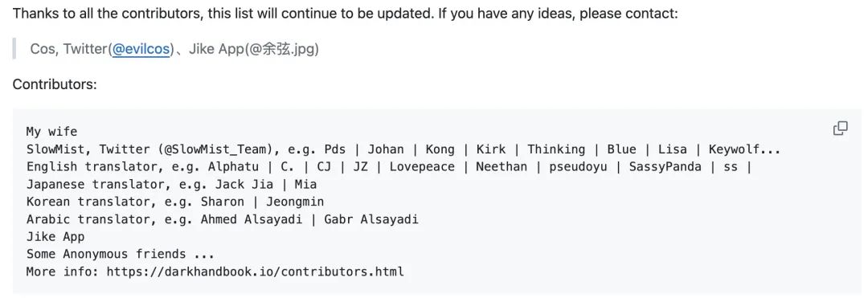Click the Jike App(@余弦.jpg) text in the quote
The image size is (868, 298).
pyautogui.click(x=254, y=49)
